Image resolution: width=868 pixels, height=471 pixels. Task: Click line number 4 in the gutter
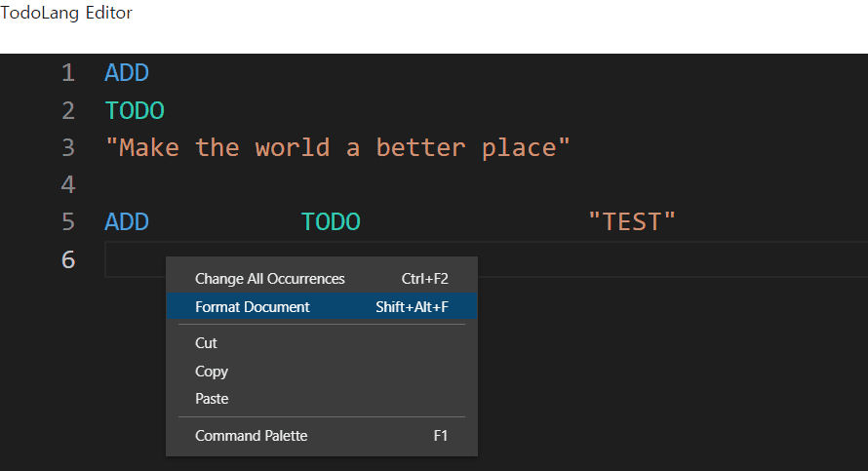(x=68, y=184)
